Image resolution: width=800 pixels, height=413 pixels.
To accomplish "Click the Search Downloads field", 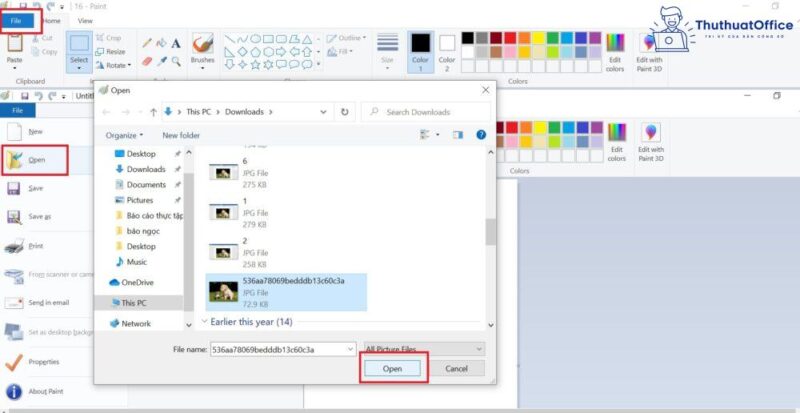I will pyautogui.click(x=435, y=112).
